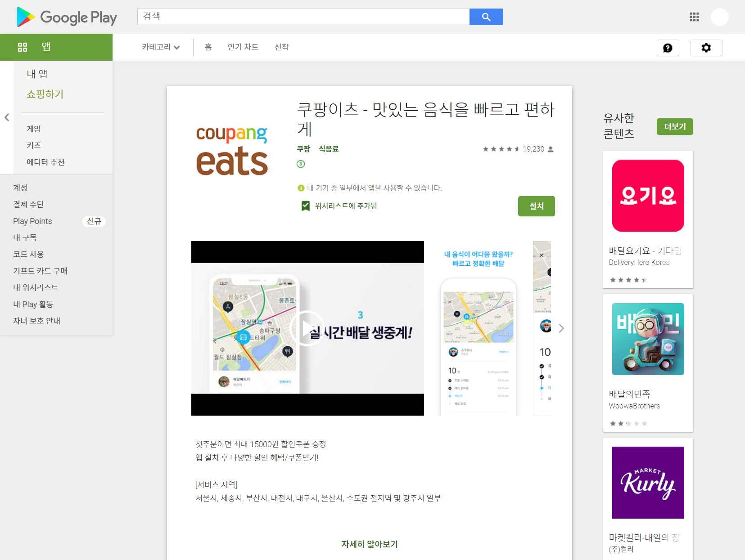The width and height of the screenshot is (745, 560).
Task: Open 내 구독 link
Action: (25, 237)
